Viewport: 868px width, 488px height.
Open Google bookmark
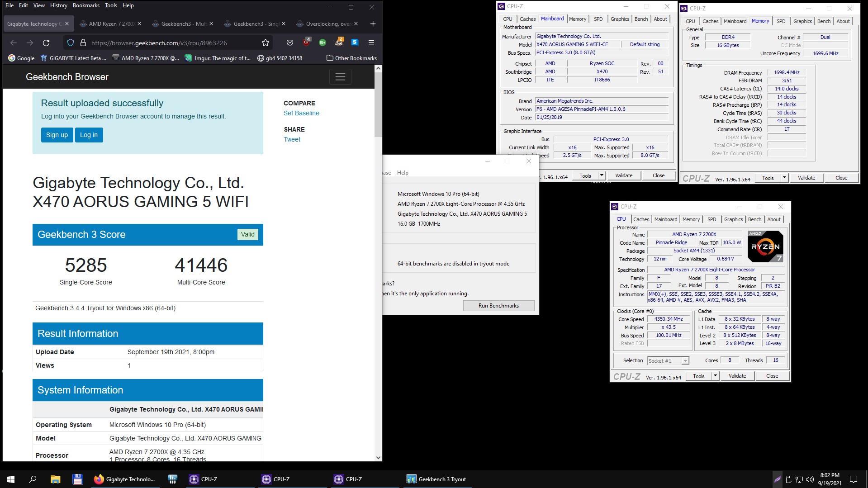tap(22, 58)
